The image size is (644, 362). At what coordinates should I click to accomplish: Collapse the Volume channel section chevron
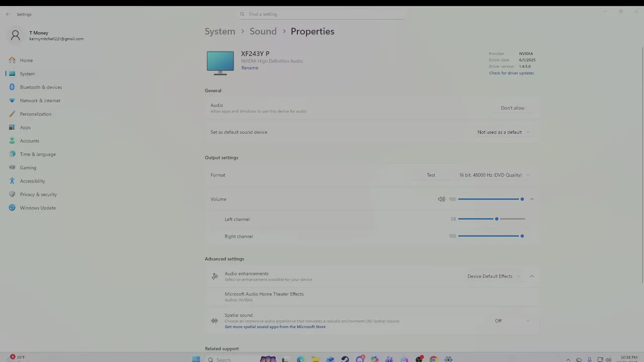[532, 199]
